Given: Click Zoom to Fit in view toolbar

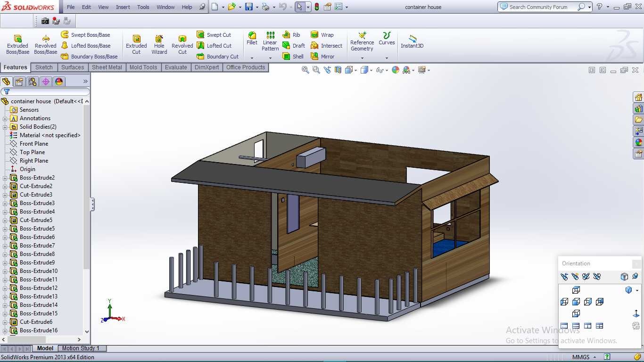Looking at the screenshot, I should point(305,70).
